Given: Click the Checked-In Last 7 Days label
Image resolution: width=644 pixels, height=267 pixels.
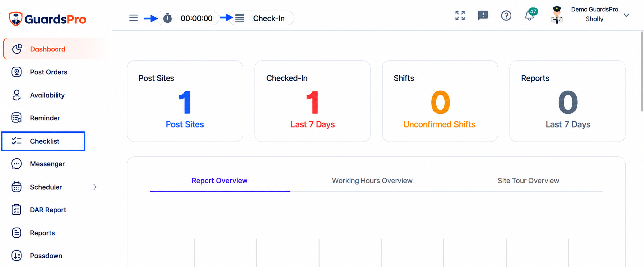Looking at the screenshot, I should 313,124.
